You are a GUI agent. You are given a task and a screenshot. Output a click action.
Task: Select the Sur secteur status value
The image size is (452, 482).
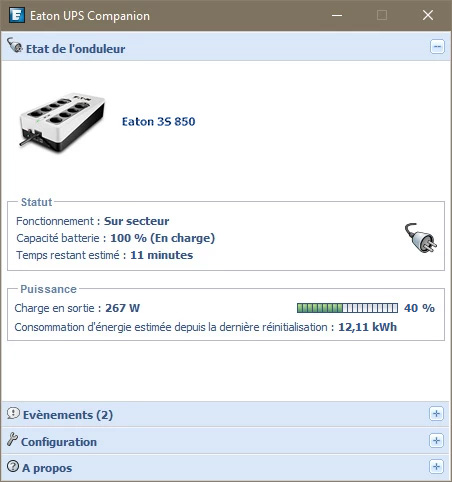[137, 221]
